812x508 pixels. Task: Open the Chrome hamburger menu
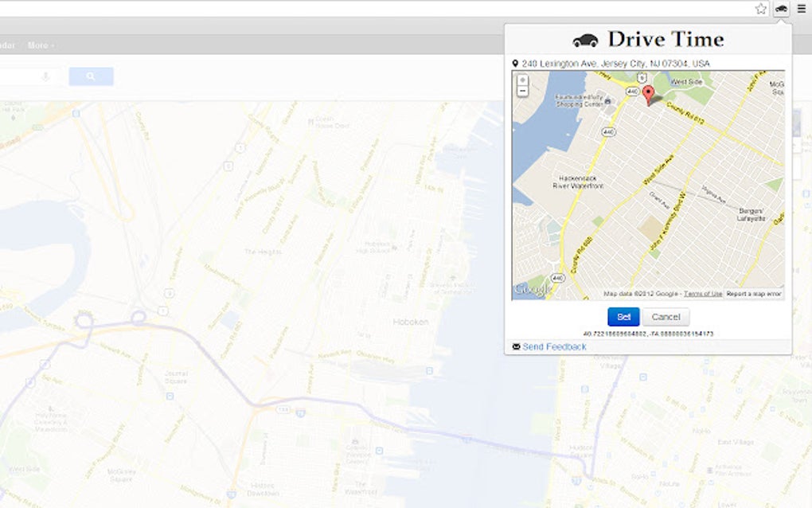pos(803,9)
